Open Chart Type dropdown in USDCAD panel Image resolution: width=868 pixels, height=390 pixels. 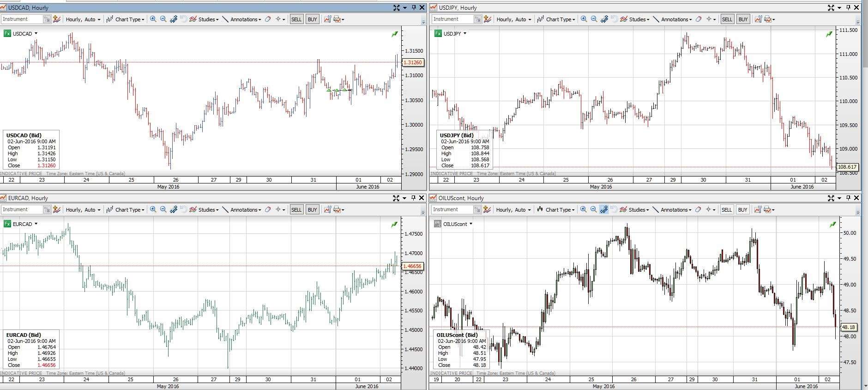coord(126,19)
